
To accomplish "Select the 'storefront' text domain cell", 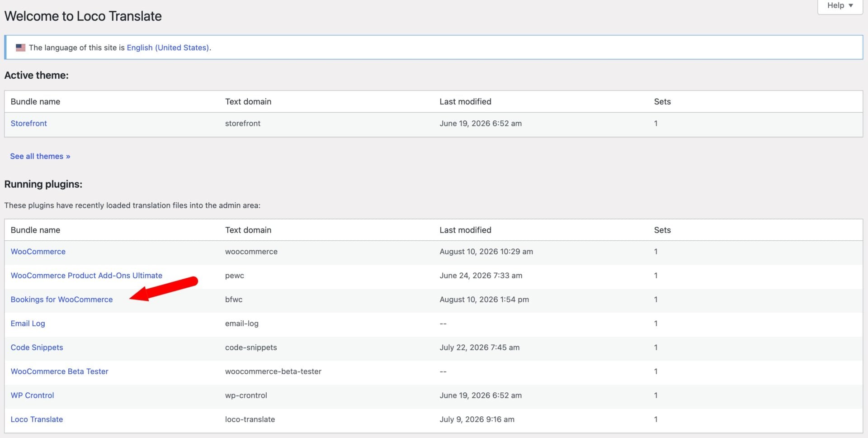I will [243, 124].
